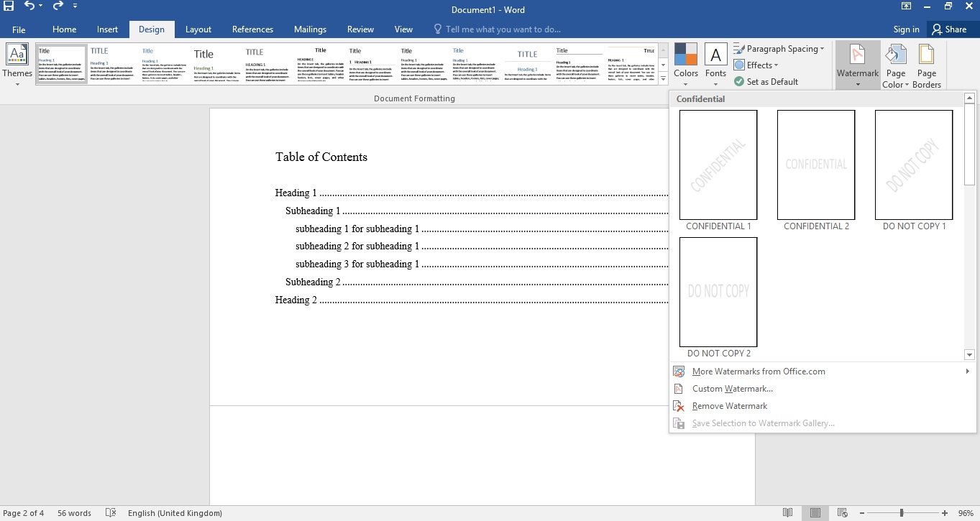Screen dimensions: 980x521
Task: Click the Table of Contents title
Action: point(321,157)
